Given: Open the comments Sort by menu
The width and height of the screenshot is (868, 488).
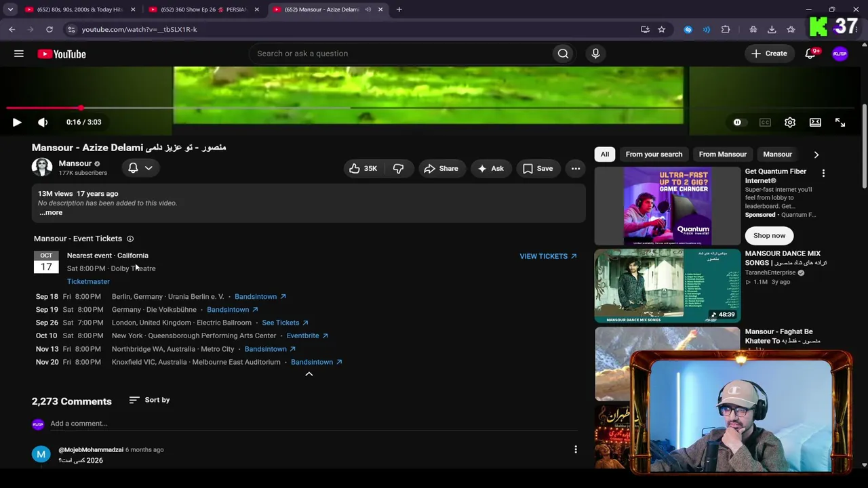Looking at the screenshot, I should click(149, 400).
